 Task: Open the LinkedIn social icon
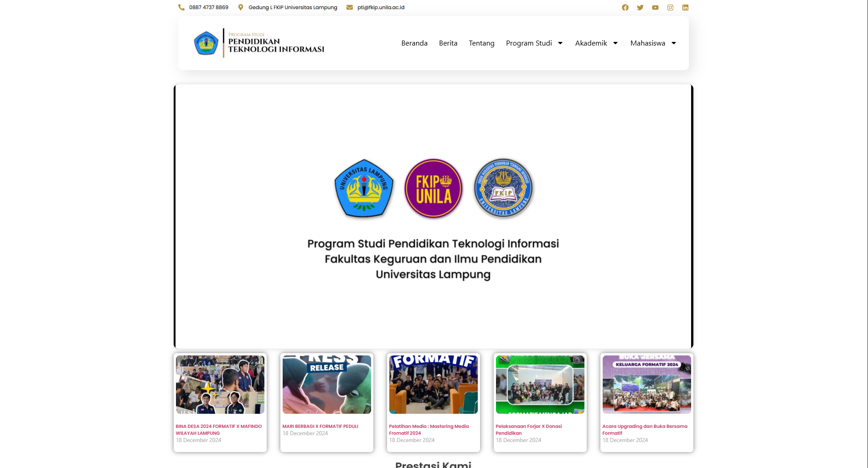[685, 7]
